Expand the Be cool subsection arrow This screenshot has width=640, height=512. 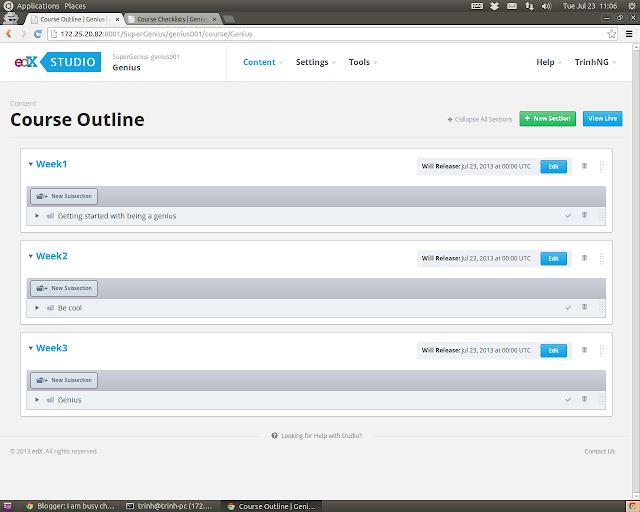coord(37,307)
